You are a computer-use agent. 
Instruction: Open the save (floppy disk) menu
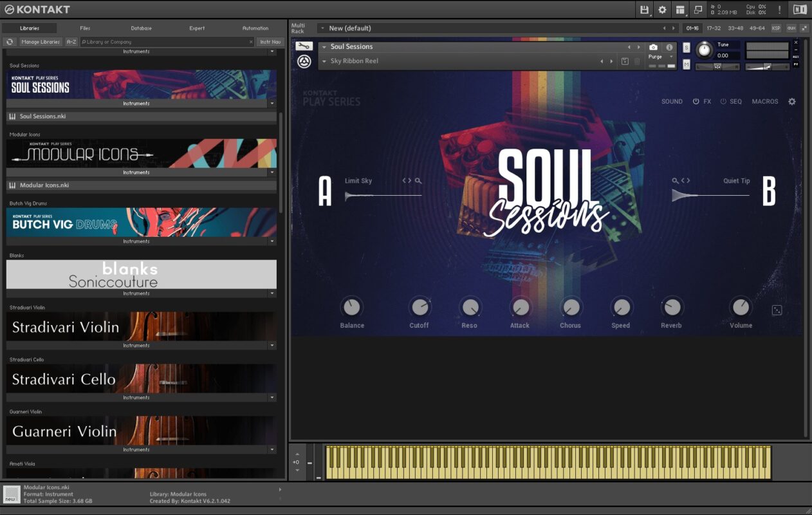[x=644, y=10]
